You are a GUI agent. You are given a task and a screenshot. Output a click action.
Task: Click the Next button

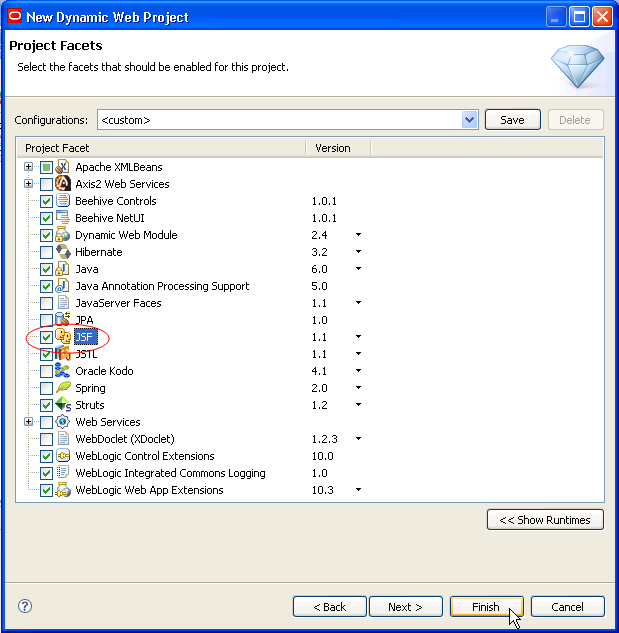pos(405,606)
